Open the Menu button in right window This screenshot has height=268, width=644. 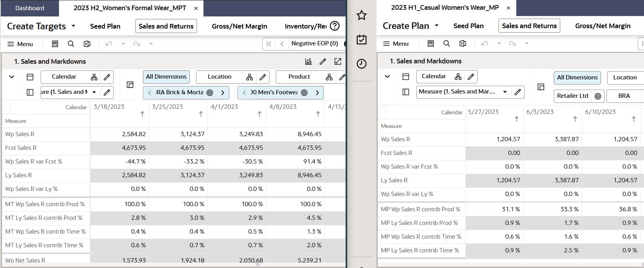(396, 43)
